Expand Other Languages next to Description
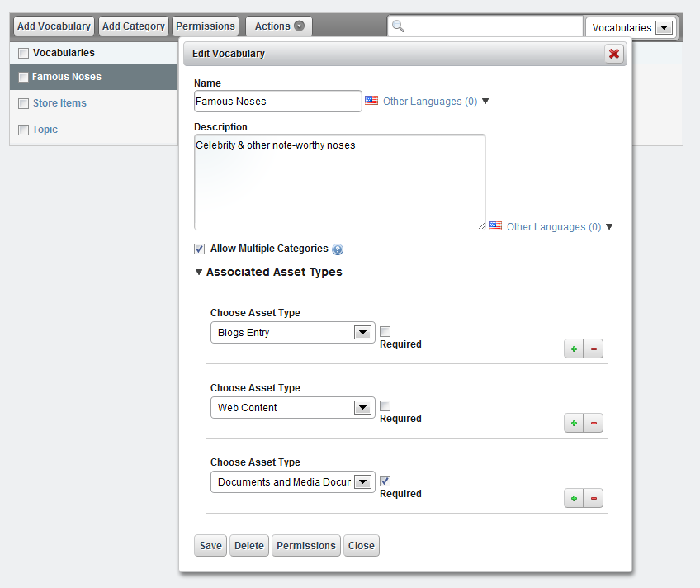The height and width of the screenshot is (588, 700). [560, 227]
